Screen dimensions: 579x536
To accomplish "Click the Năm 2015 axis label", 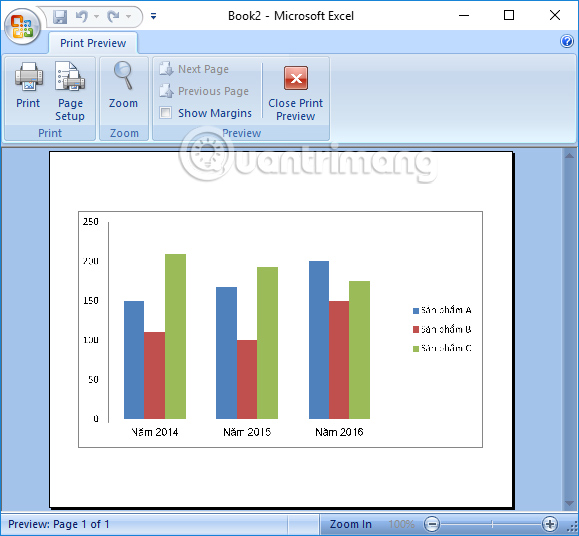I will click(x=247, y=432).
